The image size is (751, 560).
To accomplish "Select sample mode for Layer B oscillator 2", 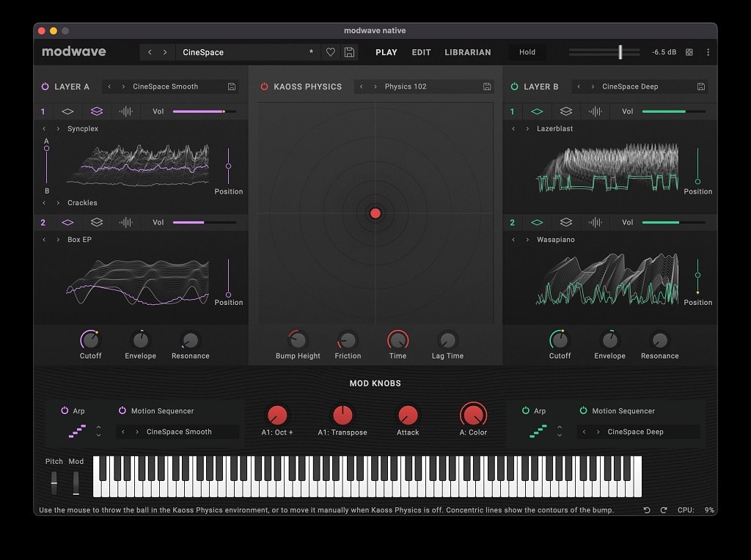I will click(595, 223).
